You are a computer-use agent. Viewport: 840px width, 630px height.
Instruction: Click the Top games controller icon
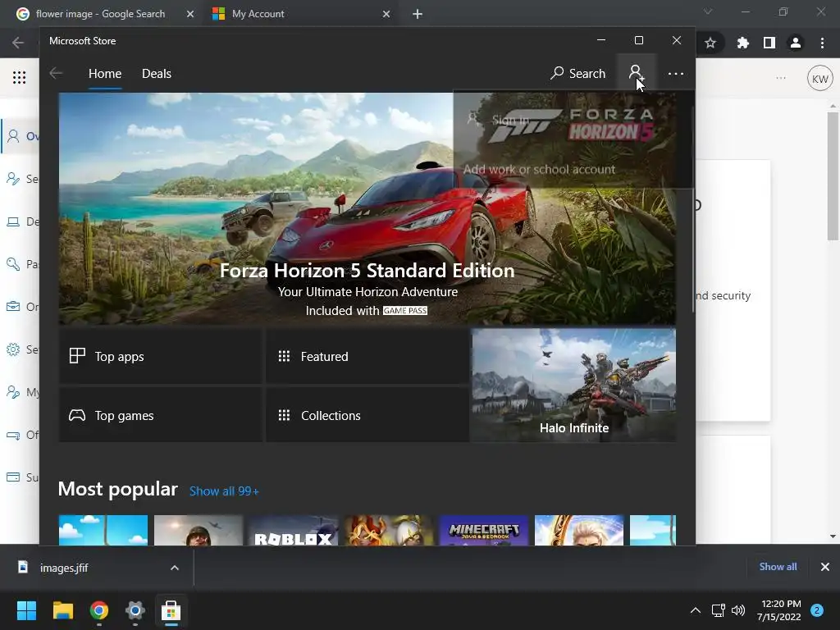click(77, 415)
